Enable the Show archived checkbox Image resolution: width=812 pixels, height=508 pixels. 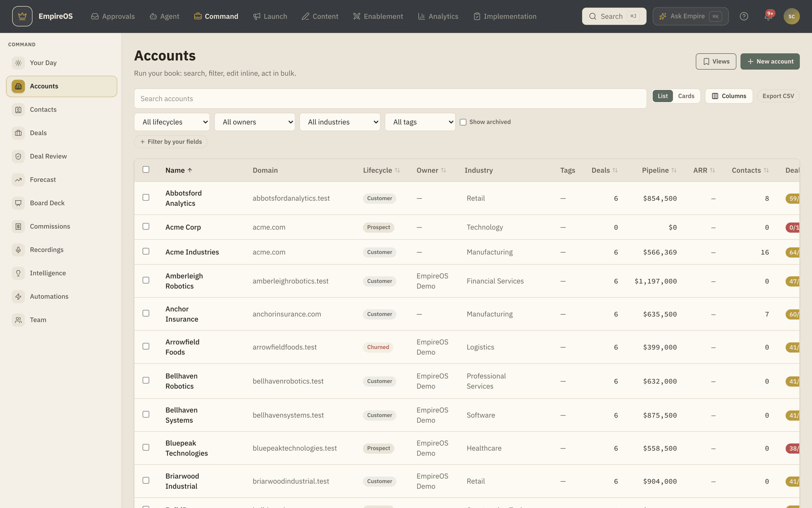[463, 122]
